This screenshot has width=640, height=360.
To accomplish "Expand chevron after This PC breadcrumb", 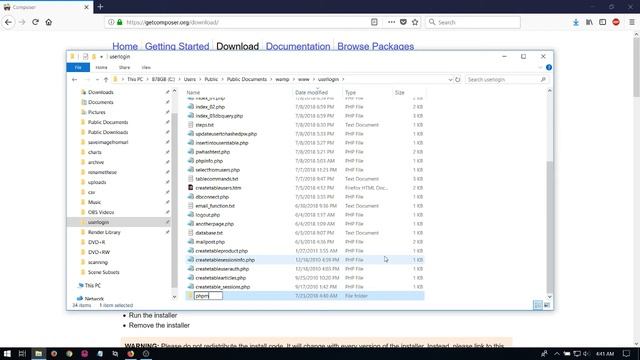I will pyautogui.click(x=147, y=80).
